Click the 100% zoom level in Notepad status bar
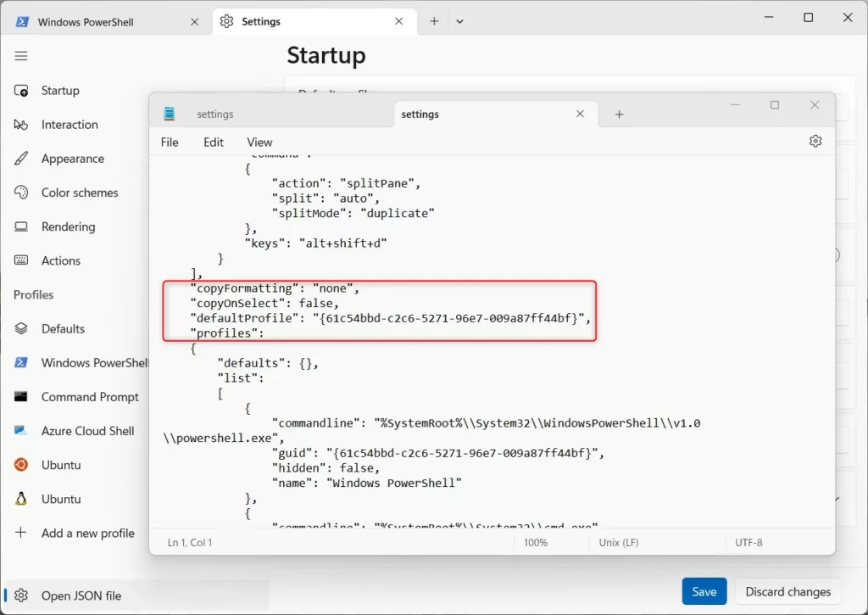Viewport: 868px width, 615px height. pyautogui.click(x=536, y=542)
